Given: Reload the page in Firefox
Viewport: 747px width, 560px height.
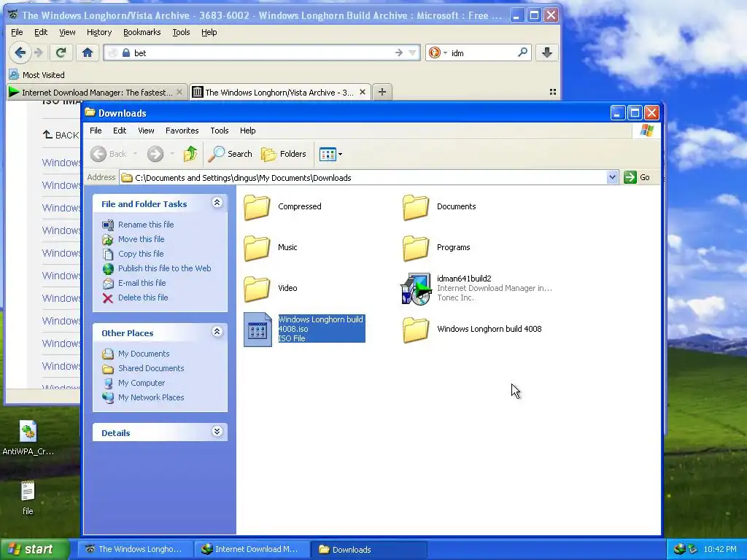Looking at the screenshot, I should coord(61,52).
